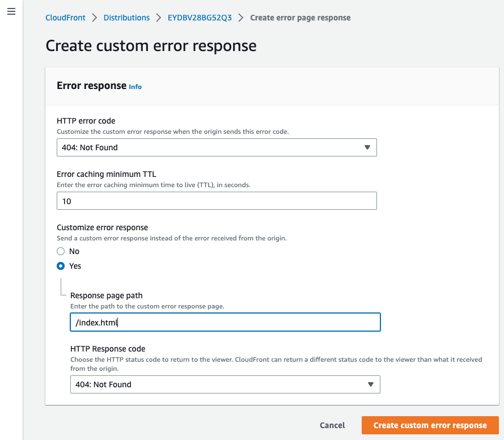
Task: Click the 'Response page path' label
Action: pyautogui.click(x=107, y=295)
